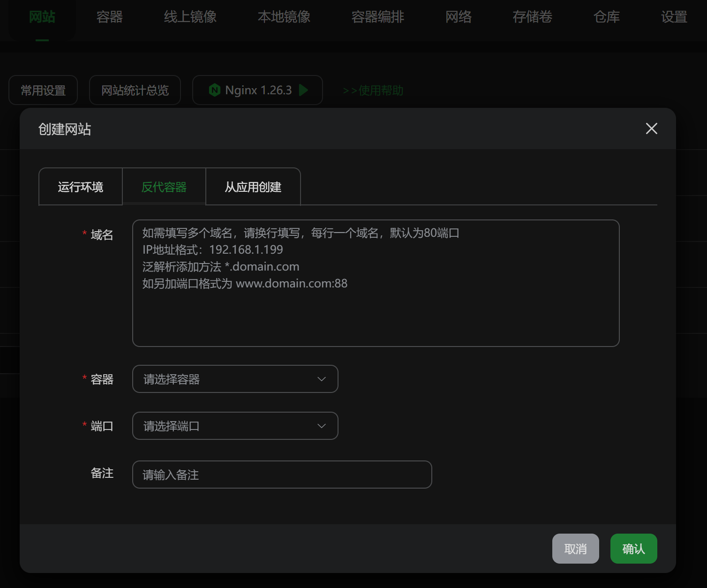Open the 容器 navigation item

[109, 17]
